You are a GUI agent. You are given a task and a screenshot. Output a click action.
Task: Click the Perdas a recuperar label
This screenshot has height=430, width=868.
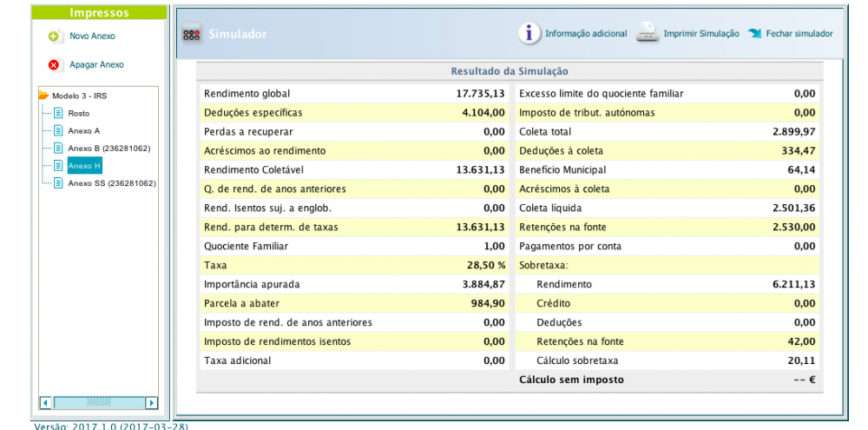(x=248, y=132)
